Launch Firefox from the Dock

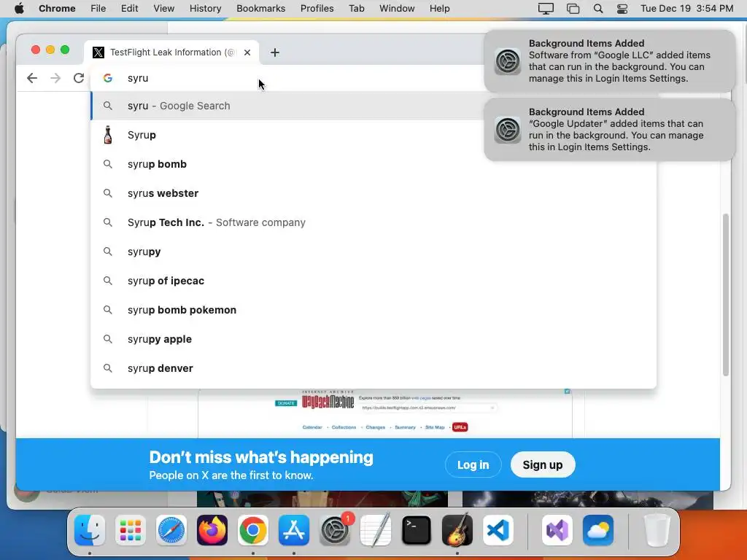(x=212, y=530)
